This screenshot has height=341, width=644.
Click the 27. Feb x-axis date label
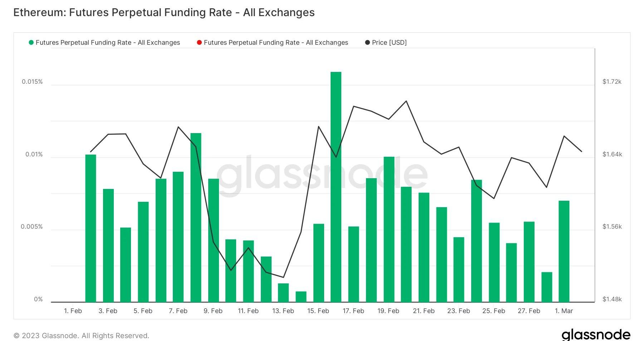529,311
